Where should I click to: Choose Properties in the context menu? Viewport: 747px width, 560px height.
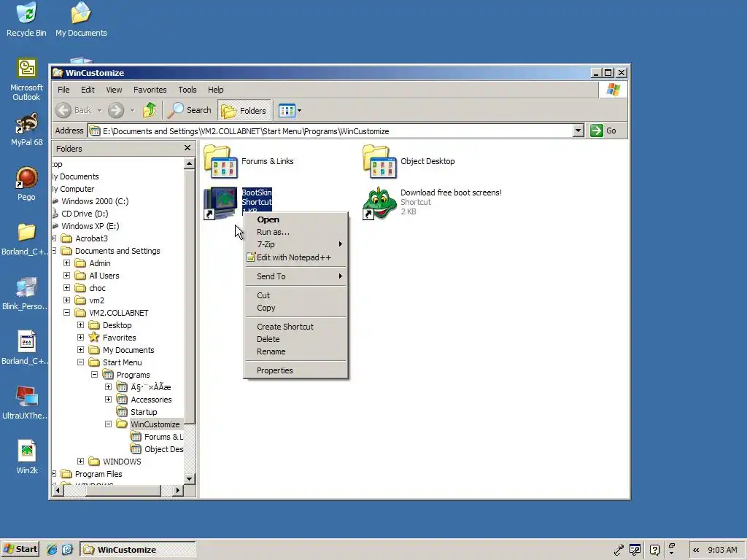[x=296, y=370]
